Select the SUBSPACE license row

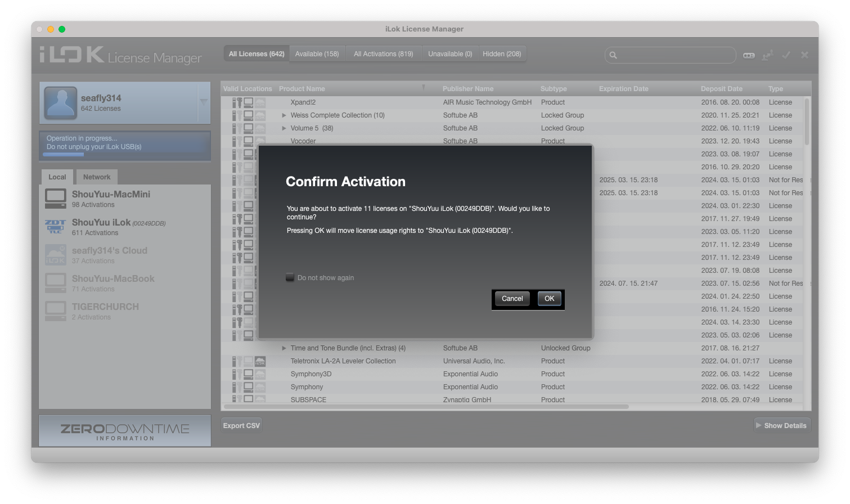coord(512,399)
